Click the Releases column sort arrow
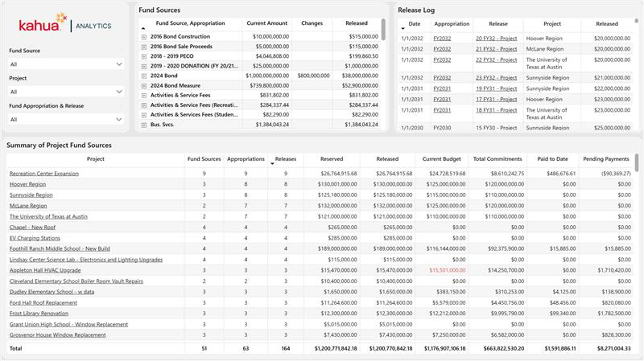The height and width of the screenshot is (361, 644). pyautogui.click(x=272, y=164)
